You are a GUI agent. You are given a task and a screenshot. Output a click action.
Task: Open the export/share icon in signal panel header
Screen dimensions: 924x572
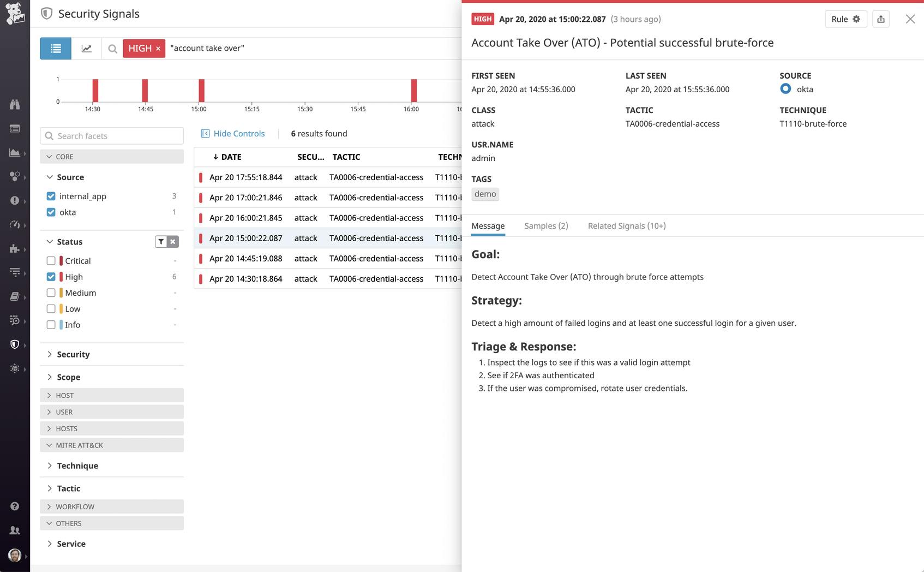click(880, 19)
